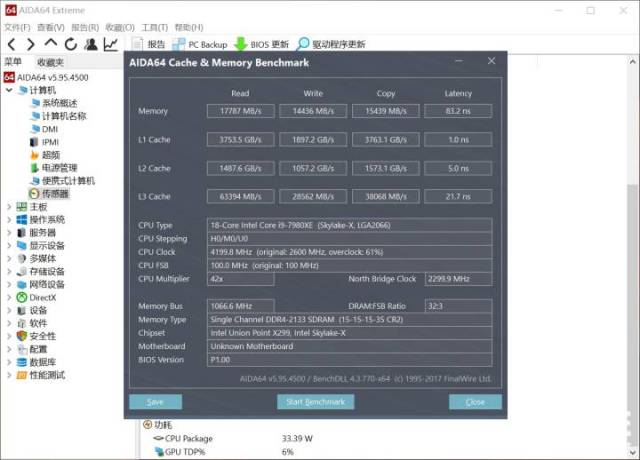Screen dimensions: 640x460
Task: Switch to the 菜单 tab
Action: coord(13,62)
